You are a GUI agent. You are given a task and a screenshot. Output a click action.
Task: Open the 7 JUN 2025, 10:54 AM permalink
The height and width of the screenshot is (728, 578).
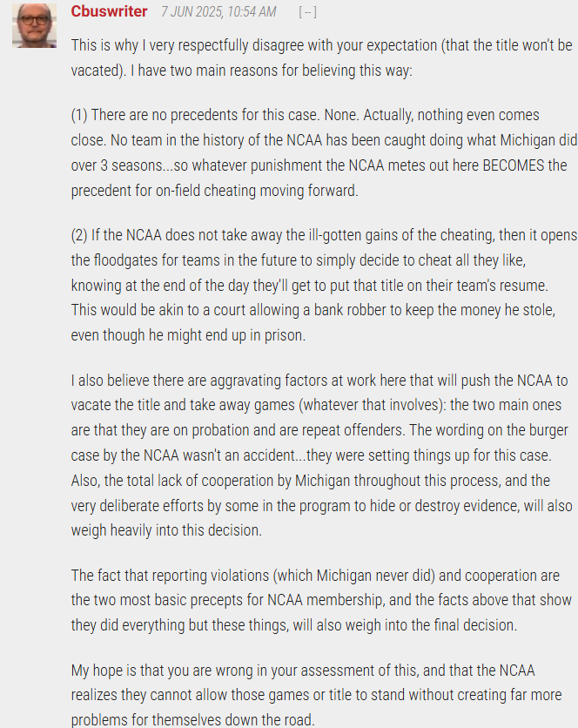(218, 11)
